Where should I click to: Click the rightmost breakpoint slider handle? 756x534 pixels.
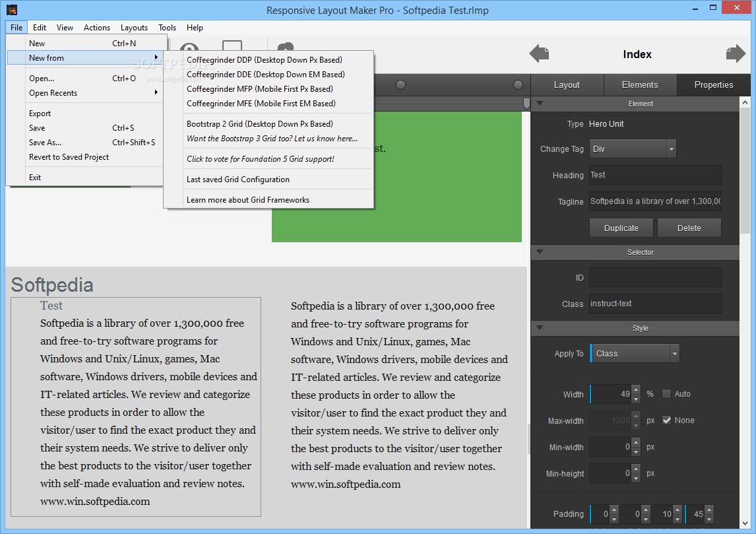(x=518, y=85)
